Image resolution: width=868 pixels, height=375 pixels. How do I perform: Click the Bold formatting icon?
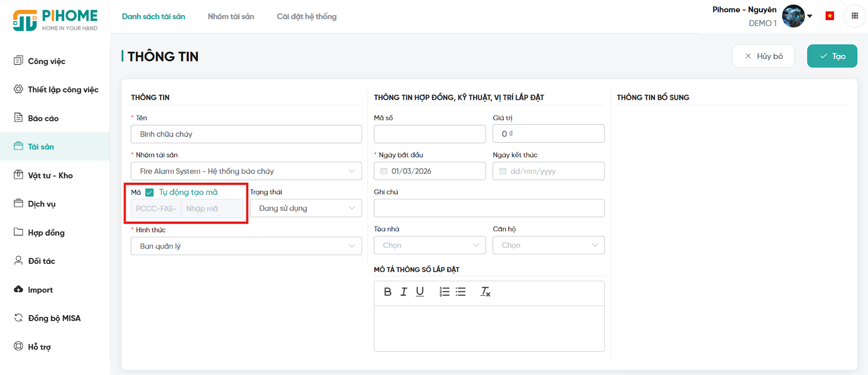(387, 292)
